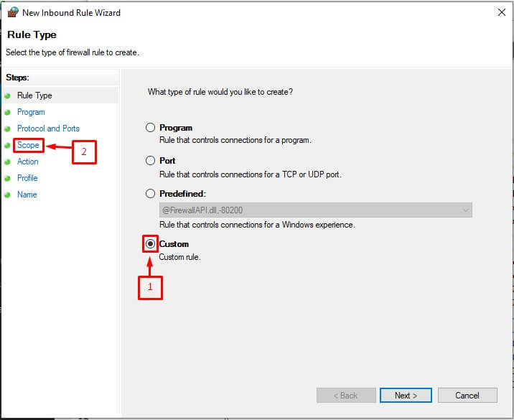Viewport: 514px width, 420px height.
Task: Click green bullet beside Program step
Action: point(8,112)
